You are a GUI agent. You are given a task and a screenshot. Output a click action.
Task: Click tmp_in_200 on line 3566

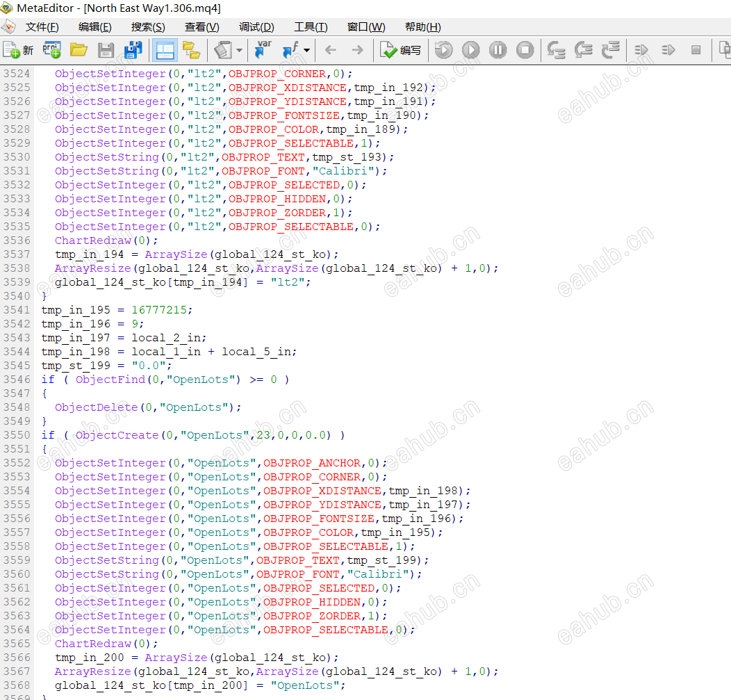[90, 658]
